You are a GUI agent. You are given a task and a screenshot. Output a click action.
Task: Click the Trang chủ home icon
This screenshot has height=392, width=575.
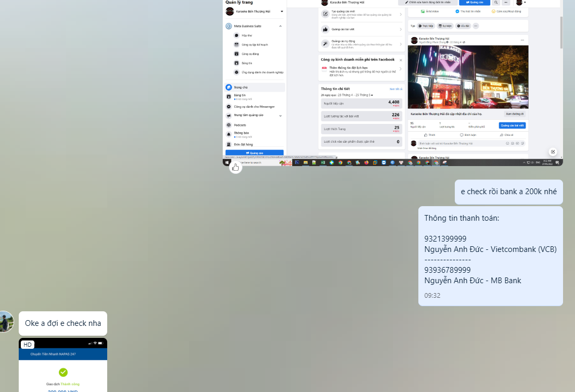point(229,87)
